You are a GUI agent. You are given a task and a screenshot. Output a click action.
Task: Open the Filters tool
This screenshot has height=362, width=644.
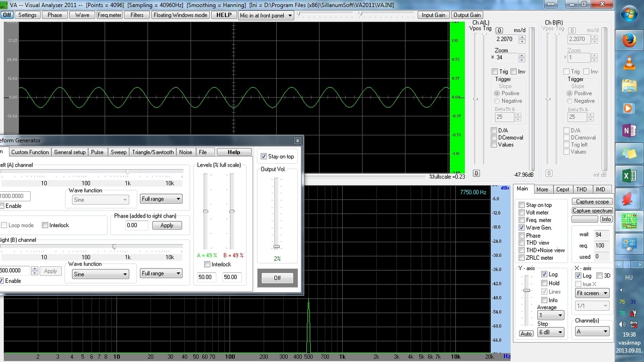point(137,15)
